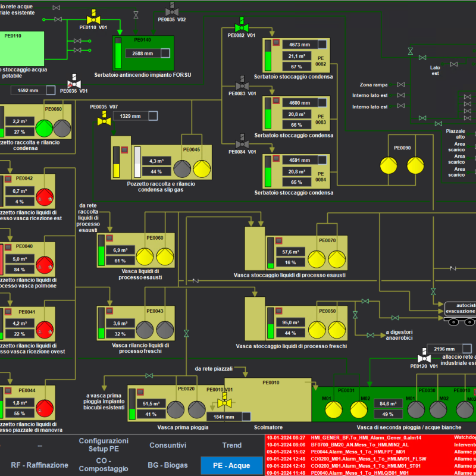Select the red pump in PE0041
The image size is (476, 476).
click(45, 330)
